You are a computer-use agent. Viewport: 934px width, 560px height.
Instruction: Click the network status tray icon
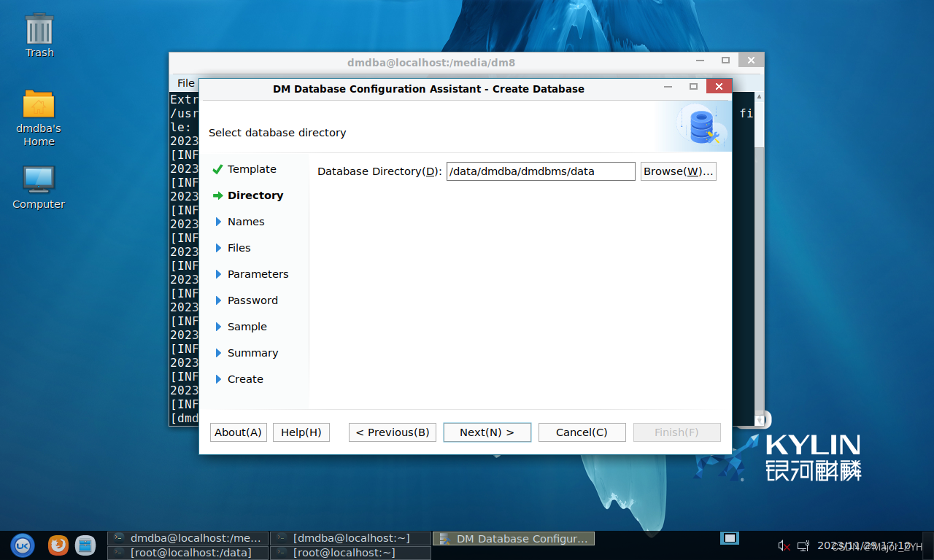803,545
